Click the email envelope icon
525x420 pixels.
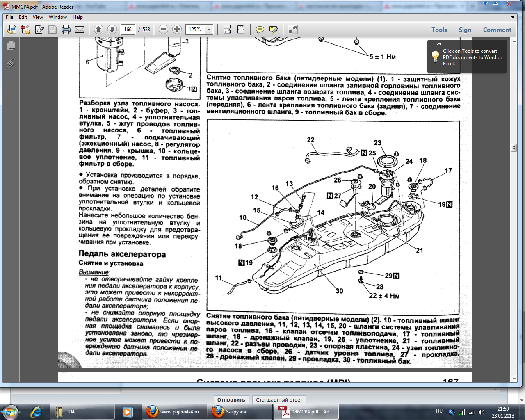coord(80,30)
